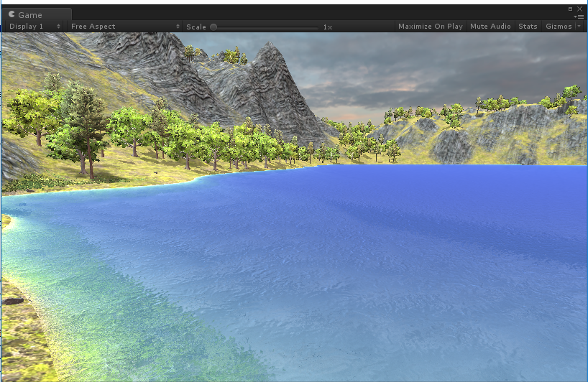This screenshot has height=382, width=588.
Task: Toggle Gizmos in Game view
Action: point(559,27)
